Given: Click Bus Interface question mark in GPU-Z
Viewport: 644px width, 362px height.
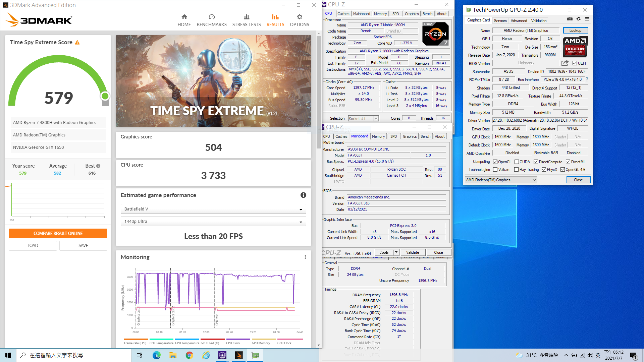Looking at the screenshot, I should click(x=587, y=79).
